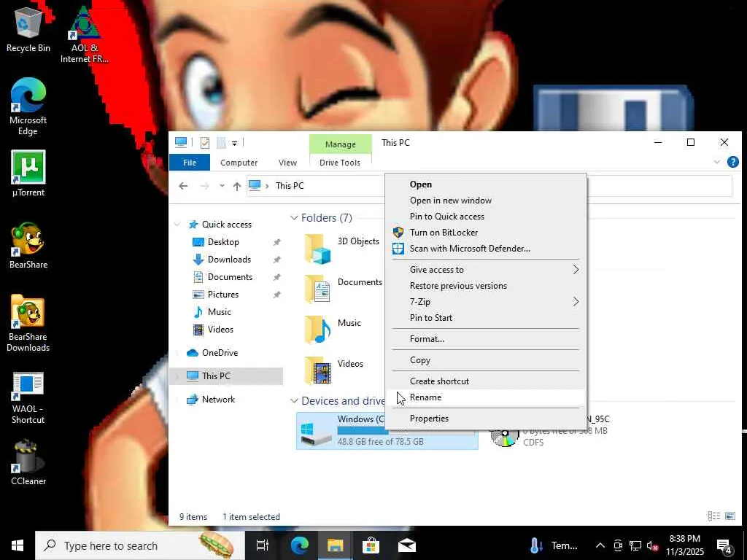Screen dimensions: 747x560
Task: Select the WAOL - Shortcut desktop icon
Action: [28, 397]
